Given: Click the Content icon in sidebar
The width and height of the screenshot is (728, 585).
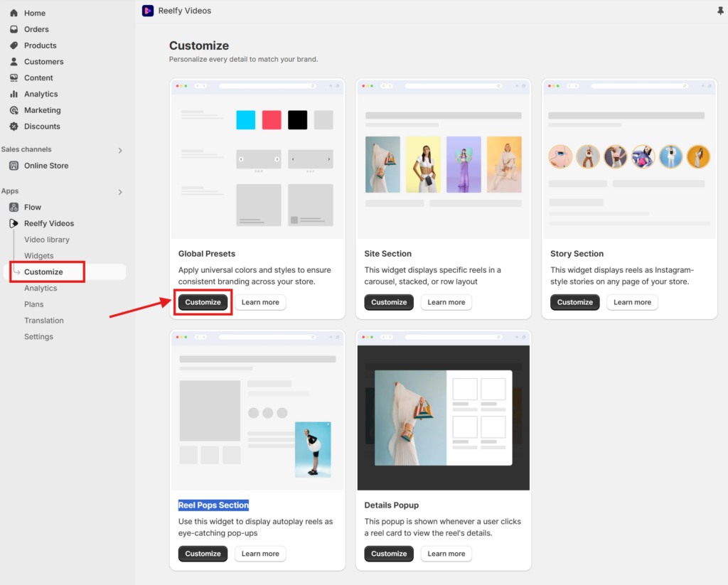Looking at the screenshot, I should 14,78.
